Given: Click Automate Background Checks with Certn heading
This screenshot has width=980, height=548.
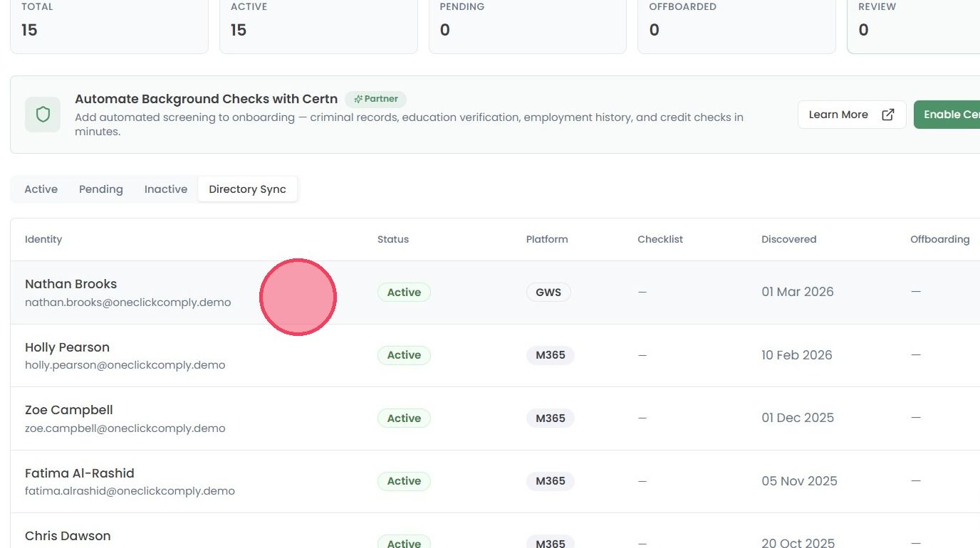Looking at the screenshot, I should (206, 99).
